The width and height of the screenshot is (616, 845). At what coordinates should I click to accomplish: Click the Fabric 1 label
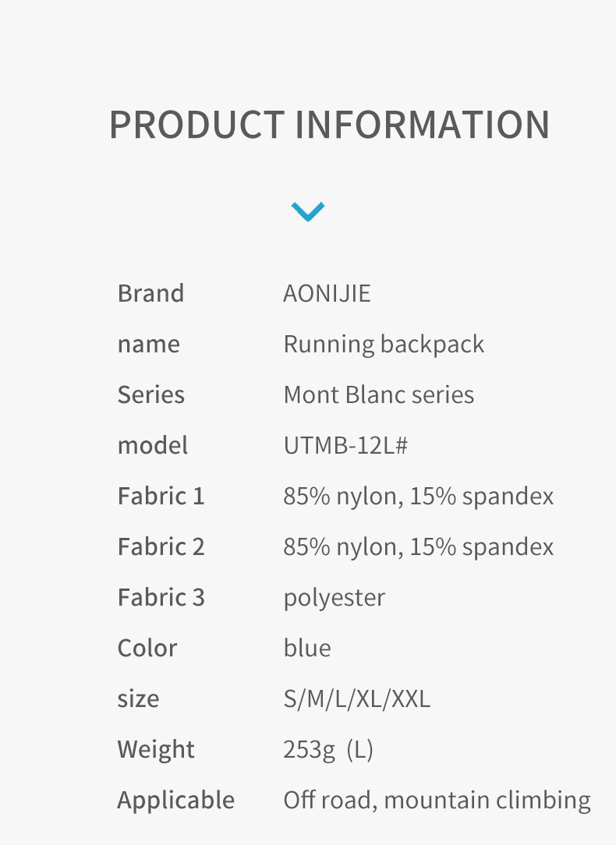coord(161,497)
